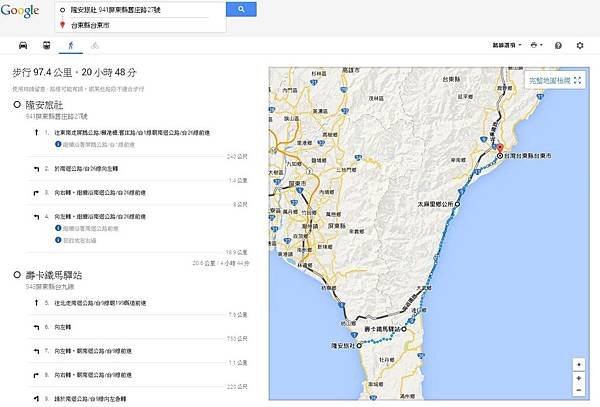Screen dimensions: 600x407
Task: Click the 7.5 公里 distance of step 5
Action: 238,315
